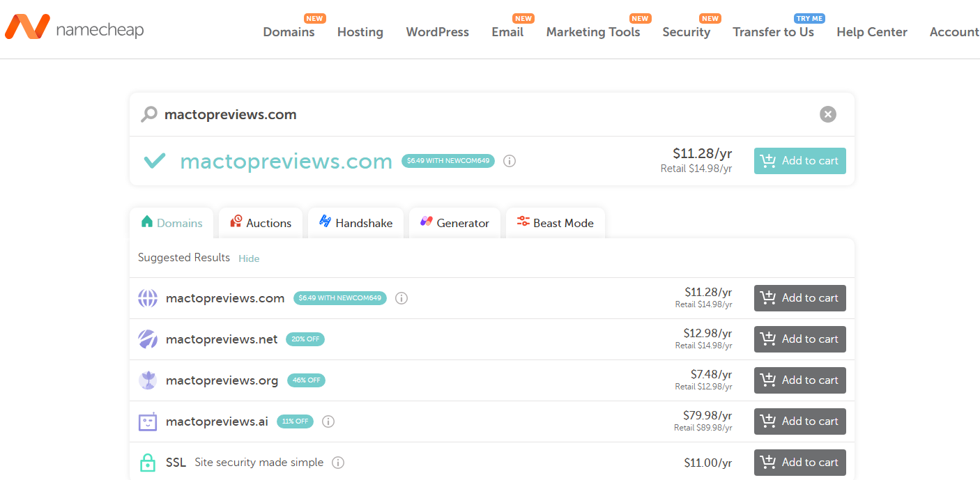Click the green SSL padlock icon

[148, 463]
